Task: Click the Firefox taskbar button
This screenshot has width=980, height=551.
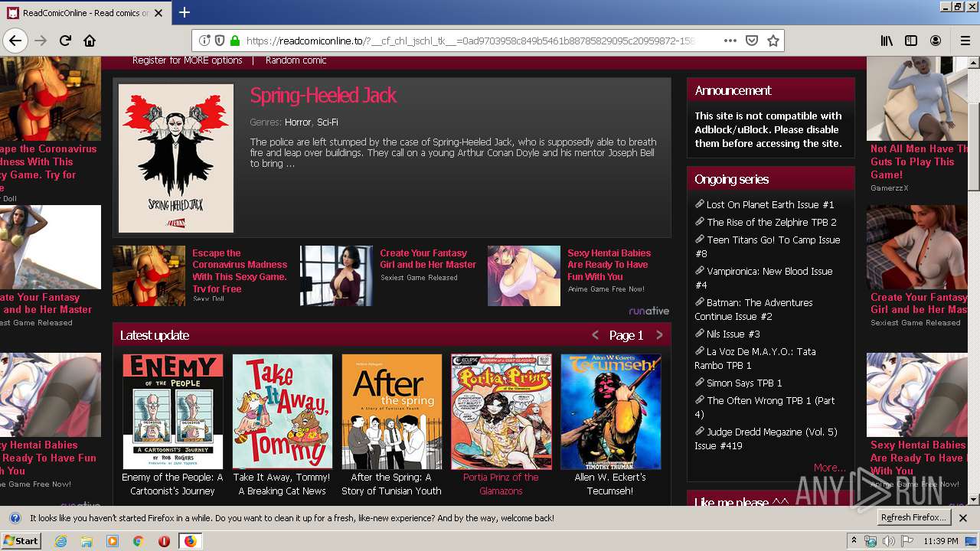Action: (190, 541)
